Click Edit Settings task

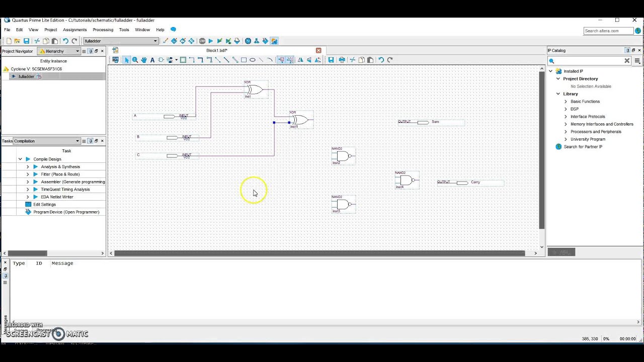point(44,204)
